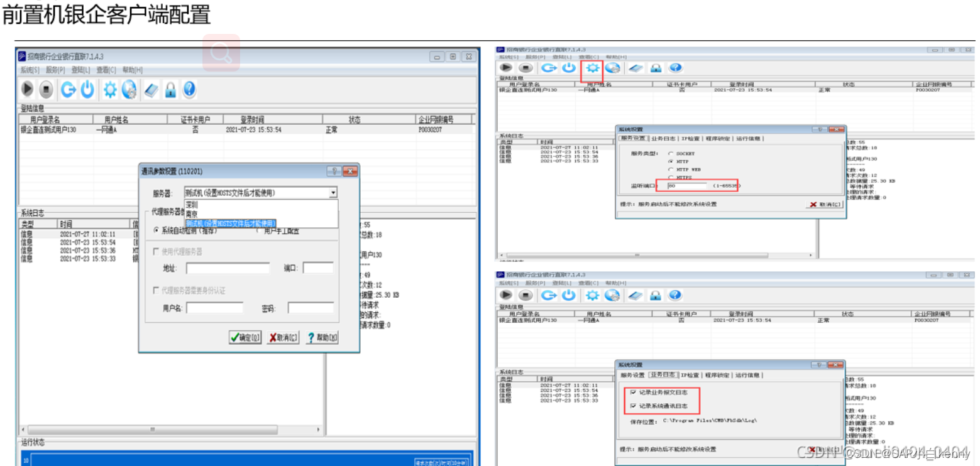This screenshot has width=980, height=466.
Task: Click the play icon in top-right window toolbar
Action: pos(507,68)
